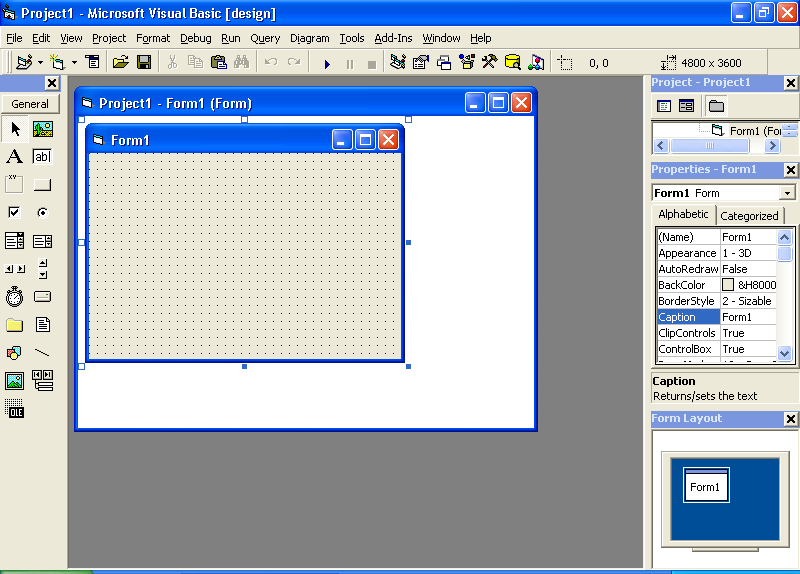
Task: Select the ComboBox control tool
Action: click(x=15, y=240)
